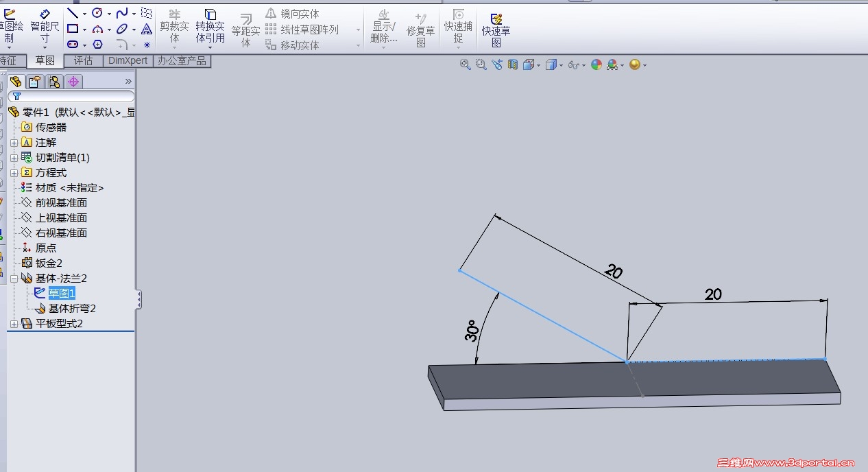868x472 pixels.
Task: Click the Previous View icon
Action: click(497, 64)
